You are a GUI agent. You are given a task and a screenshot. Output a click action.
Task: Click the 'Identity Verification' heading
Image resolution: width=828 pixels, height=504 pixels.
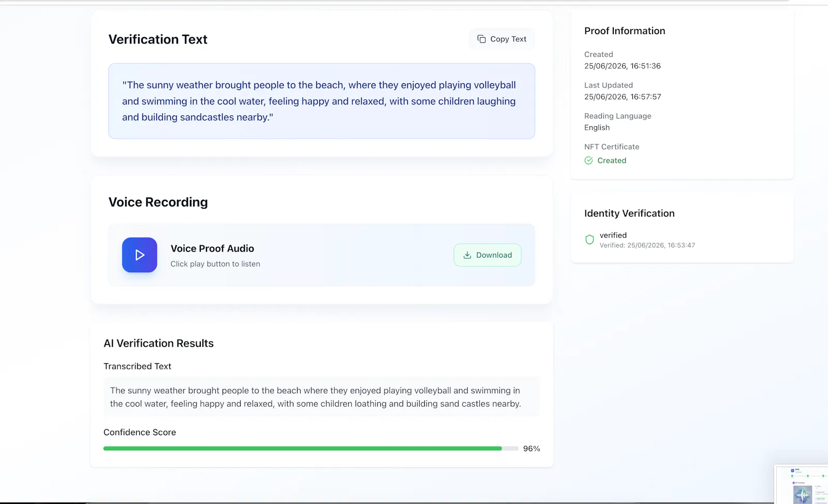coord(629,213)
